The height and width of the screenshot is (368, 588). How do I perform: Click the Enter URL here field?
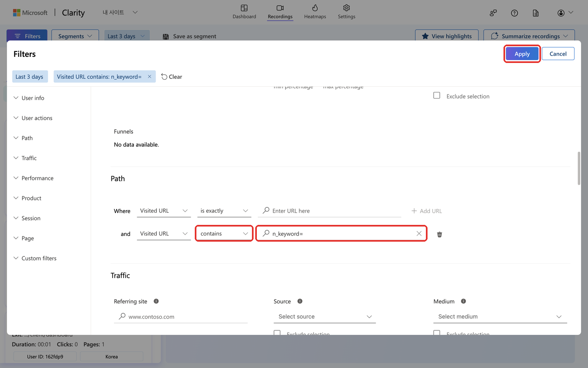pos(330,211)
